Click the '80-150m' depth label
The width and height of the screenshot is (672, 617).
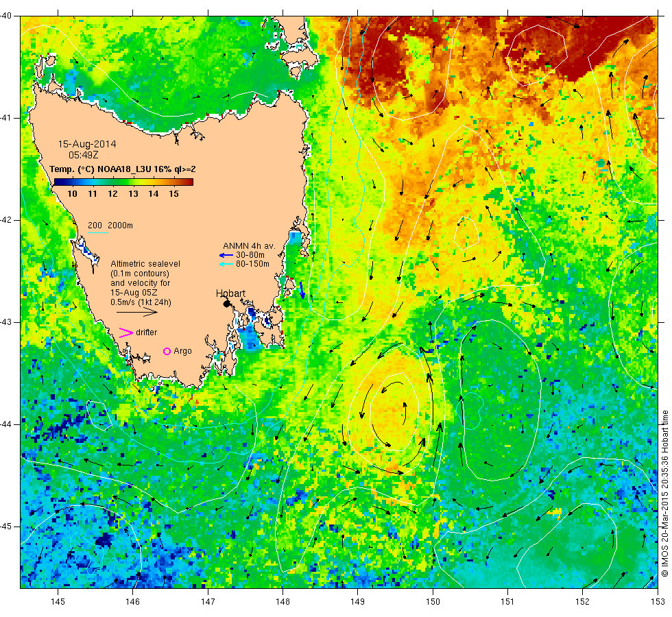pyautogui.click(x=252, y=265)
